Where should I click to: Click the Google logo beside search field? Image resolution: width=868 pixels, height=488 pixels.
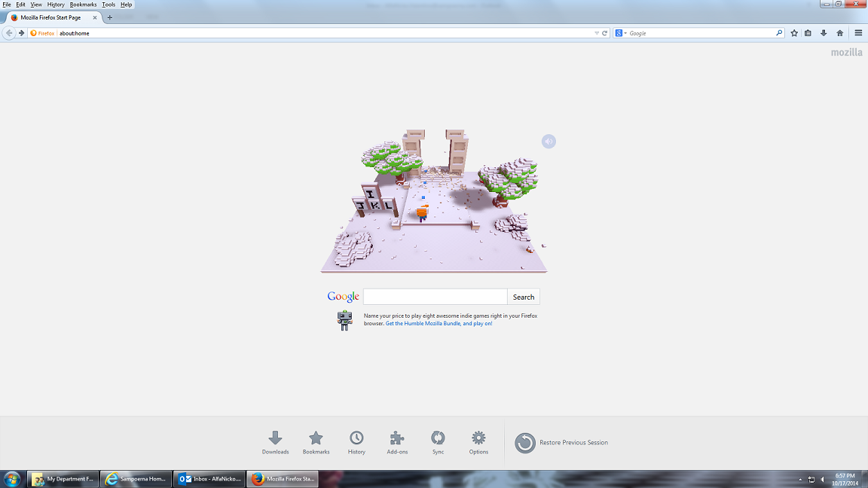coord(344,297)
